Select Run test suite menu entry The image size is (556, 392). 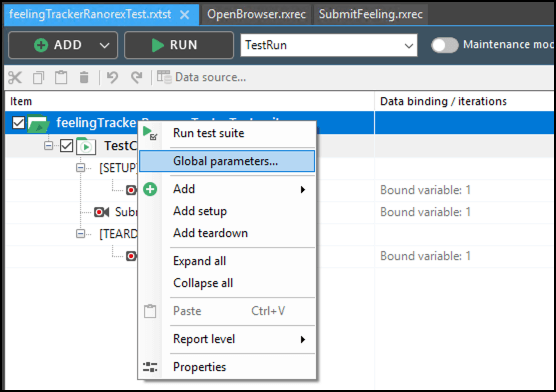pyautogui.click(x=227, y=133)
